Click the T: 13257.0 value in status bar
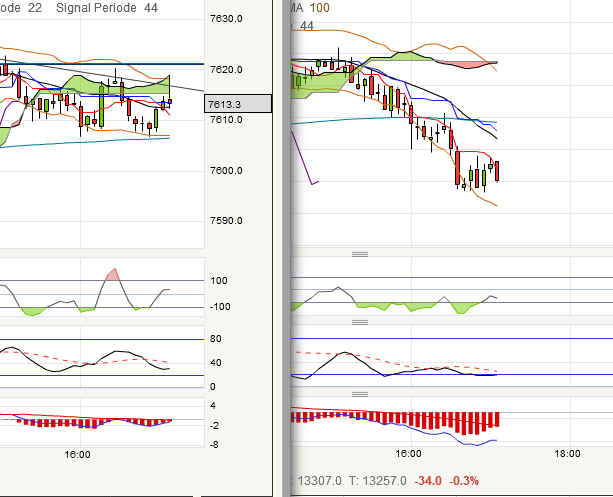Viewport: 613px width, 497px height. (x=378, y=481)
